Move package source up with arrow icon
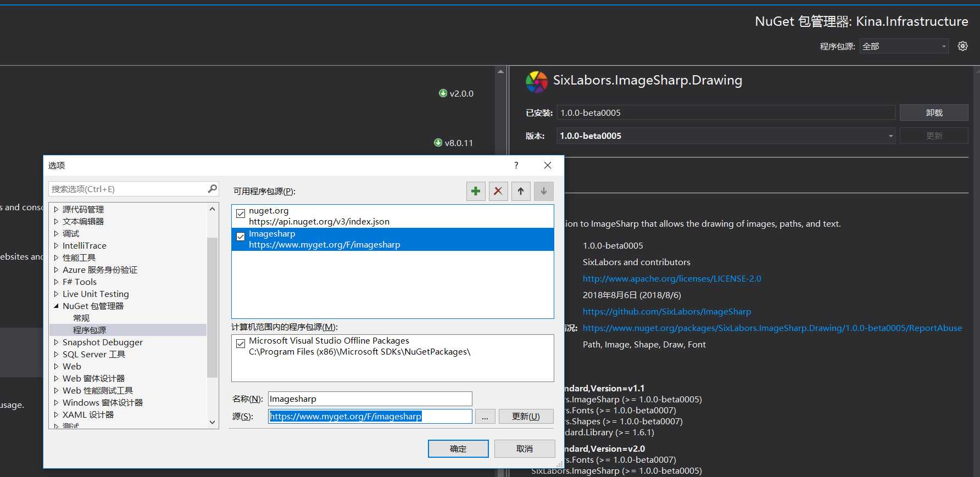This screenshot has height=477, width=980. [521, 191]
